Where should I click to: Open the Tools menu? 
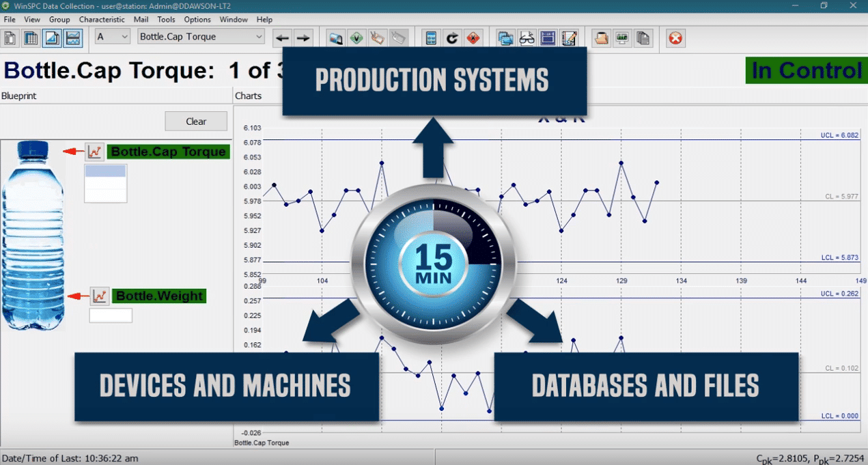(x=166, y=20)
